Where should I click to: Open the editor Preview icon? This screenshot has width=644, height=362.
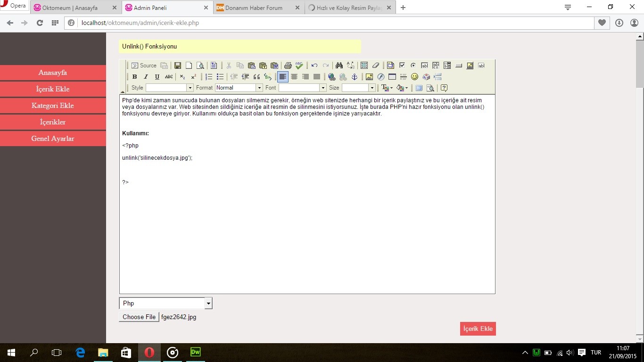click(x=200, y=66)
